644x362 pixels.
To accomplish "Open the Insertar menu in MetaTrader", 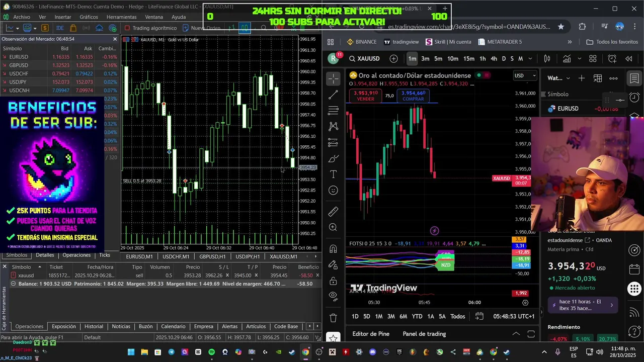I will [62, 17].
